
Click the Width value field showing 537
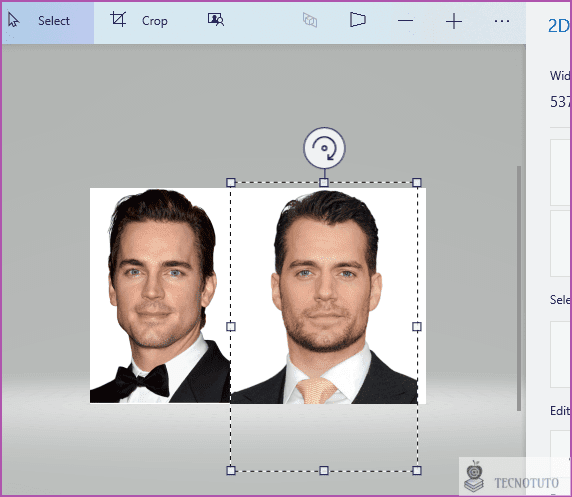click(561, 102)
